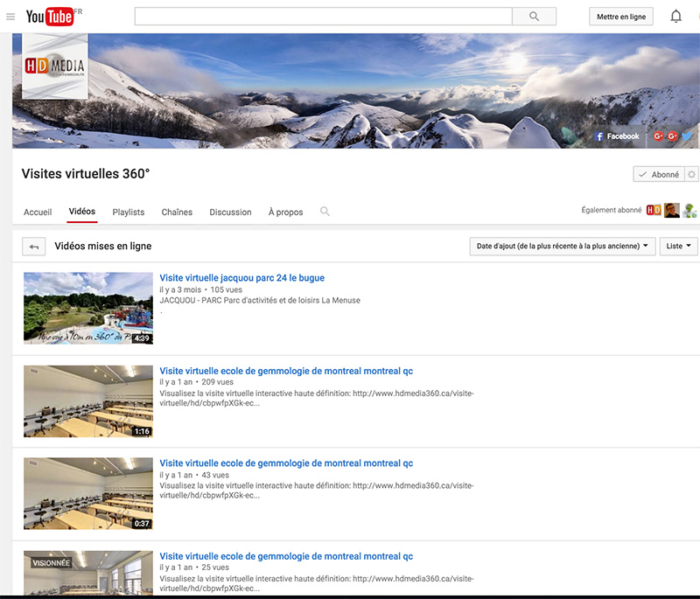The width and height of the screenshot is (700, 599).
Task: Click the Mettre en ligne button
Action: (x=620, y=17)
